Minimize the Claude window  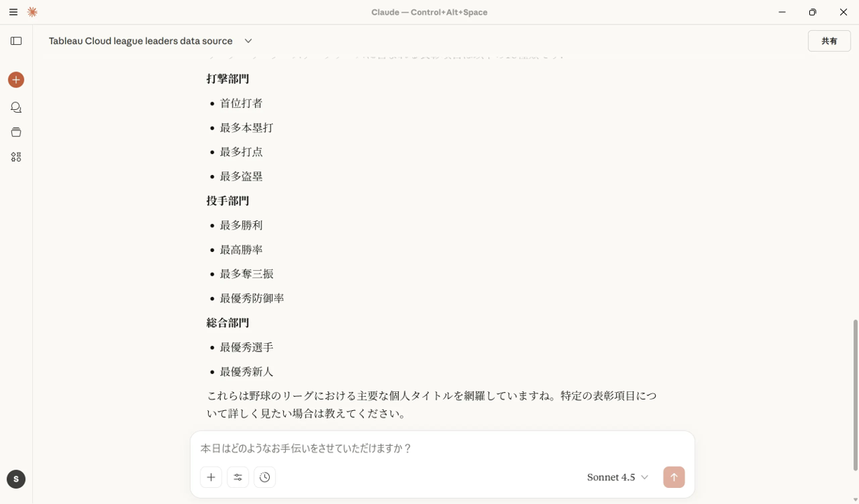pyautogui.click(x=781, y=12)
